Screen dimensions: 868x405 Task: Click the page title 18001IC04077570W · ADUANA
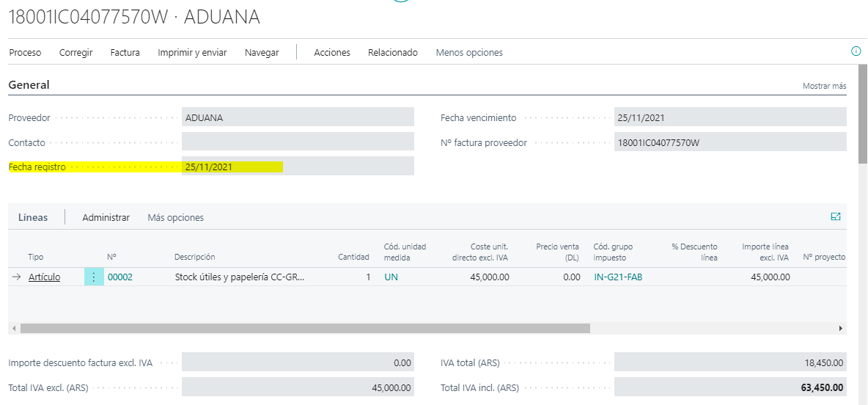coord(134,17)
